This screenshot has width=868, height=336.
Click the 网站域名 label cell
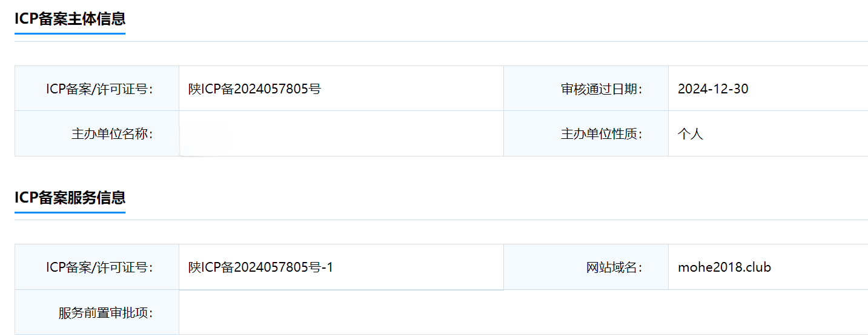pyautogui.click(x=586, y=267)
